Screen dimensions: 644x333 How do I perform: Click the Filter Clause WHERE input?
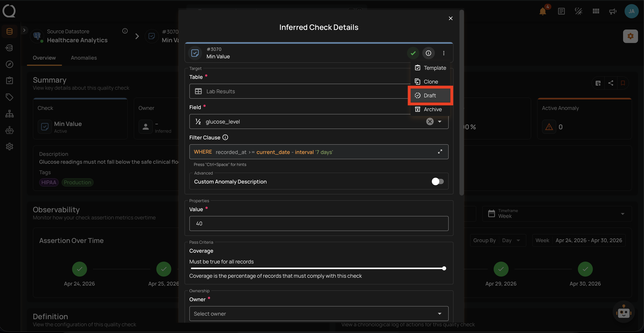coord(319,152)
